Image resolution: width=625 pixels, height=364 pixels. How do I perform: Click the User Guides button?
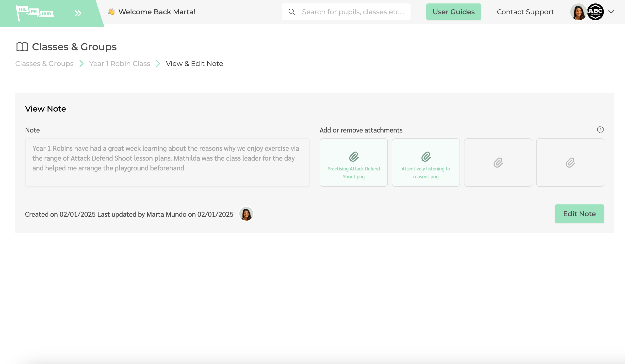tap(454, 12)
